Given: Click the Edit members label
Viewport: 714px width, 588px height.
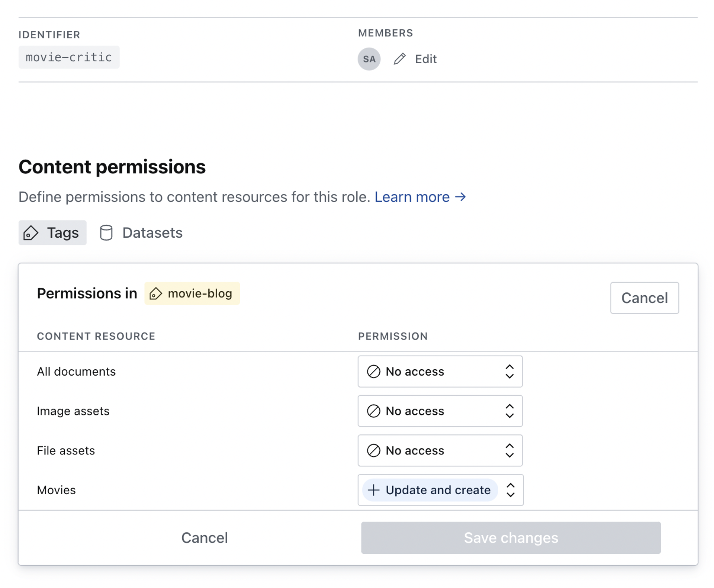Looking at the screenshot, I should (x=425, y=59).
